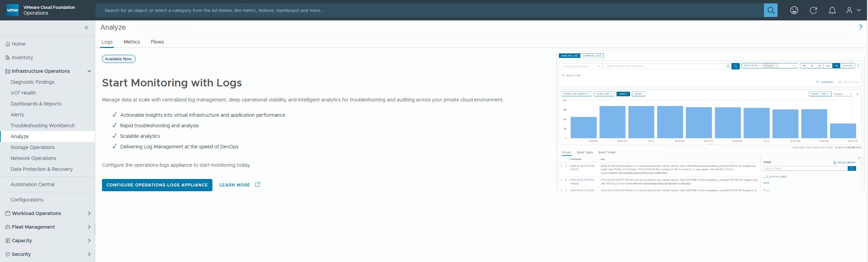Click Configure Operations-Logs Appliance button
Viewport: 868px width, 262px height.
click(157, 185)
